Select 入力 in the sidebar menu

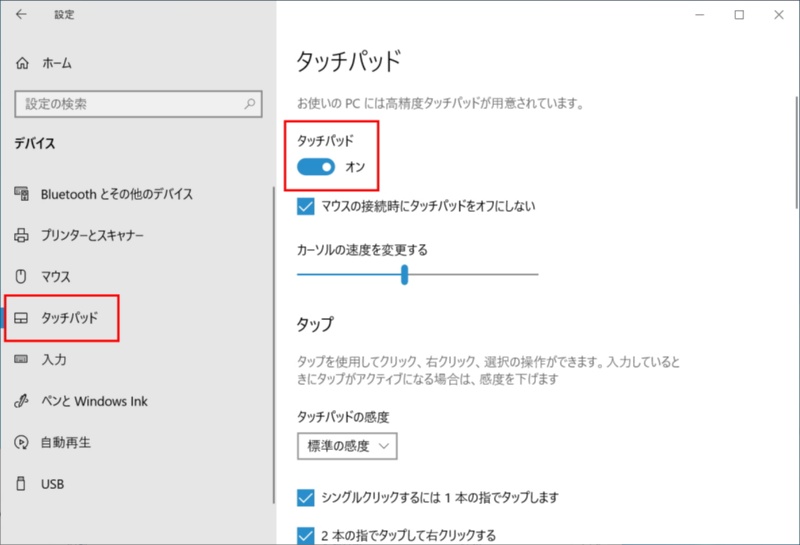coord(54,359)
